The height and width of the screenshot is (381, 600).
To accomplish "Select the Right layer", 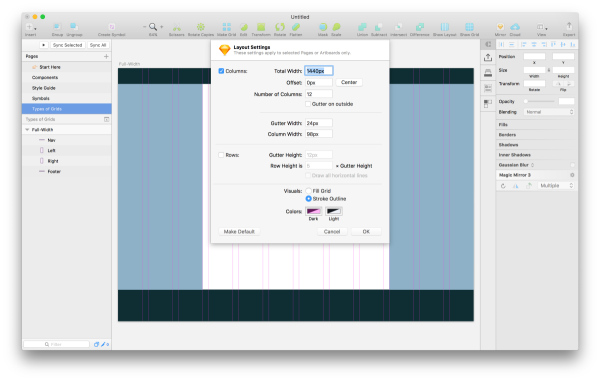I will coord(67,161).
